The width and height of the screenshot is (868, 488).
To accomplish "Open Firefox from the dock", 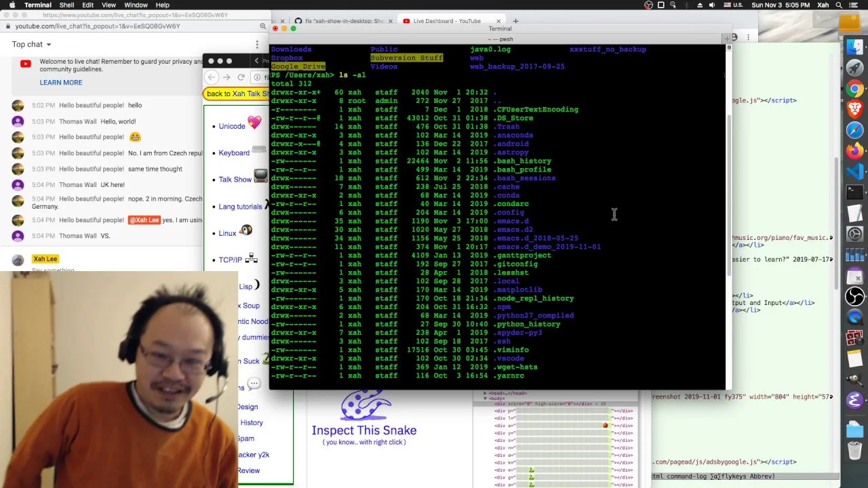I will pyautogui.click(x=854, y=150).
